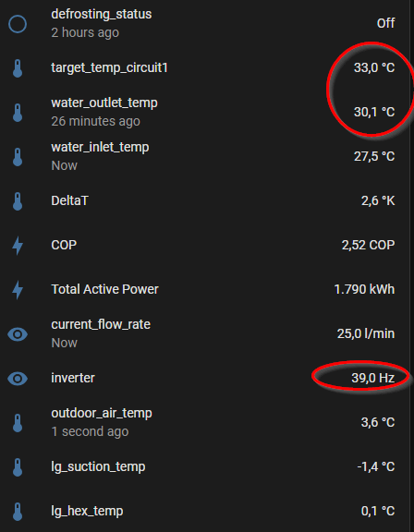The height and width of the screenshot is (532, 414).
Task: Open target_temp_circuit1 entity name
Action: [x=109, y=67]
